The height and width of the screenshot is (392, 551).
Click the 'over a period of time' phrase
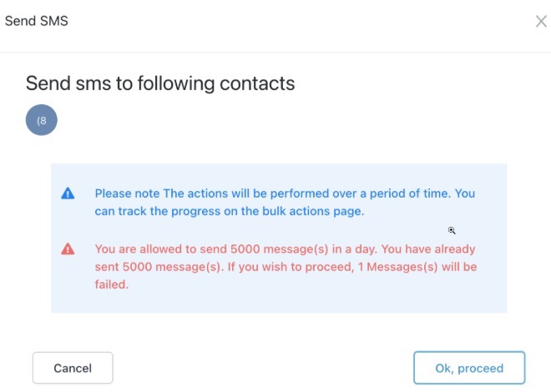371,193
